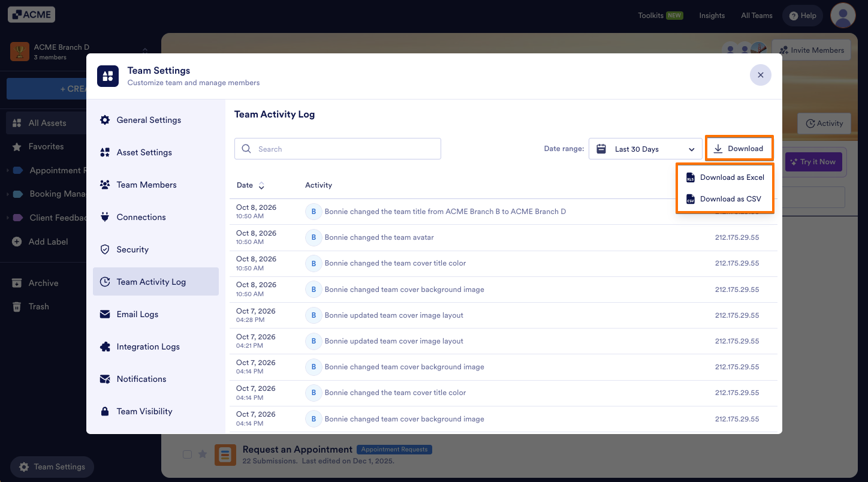This screenshot has width=868, height=482.
Task: Sort the log by Date column arrows
Action: click(x=261, y=185)
